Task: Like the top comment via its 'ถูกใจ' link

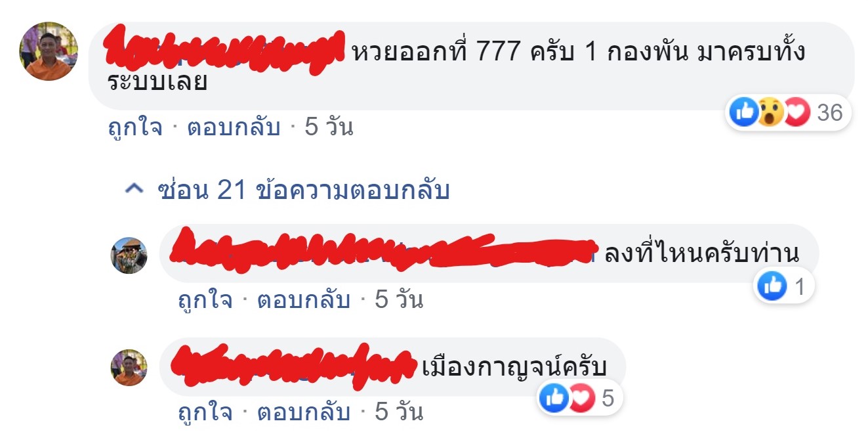Action: tap(135, 127)
